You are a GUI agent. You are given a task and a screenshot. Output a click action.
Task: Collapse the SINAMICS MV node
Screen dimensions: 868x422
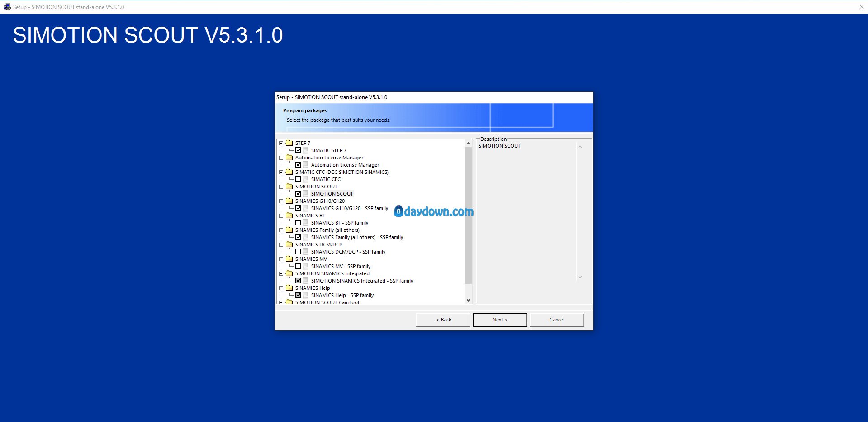[x=281, y=259]
